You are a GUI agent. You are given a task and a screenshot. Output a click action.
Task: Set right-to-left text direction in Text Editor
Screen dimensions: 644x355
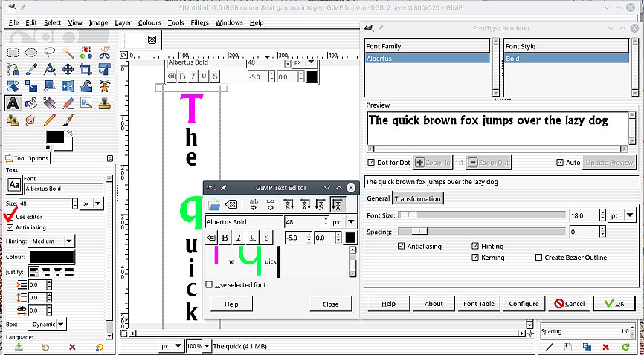(x=270, y=204)
